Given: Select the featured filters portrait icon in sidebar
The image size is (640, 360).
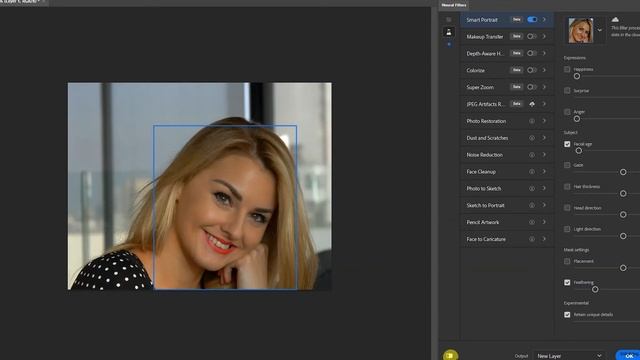Looking at the screenshot, I should (449, 32).
